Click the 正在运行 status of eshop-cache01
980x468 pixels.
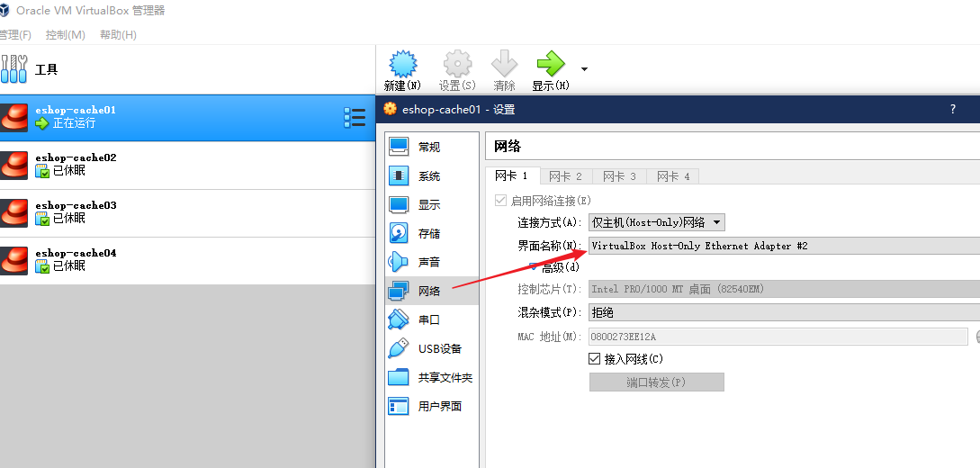coord(74,123)
